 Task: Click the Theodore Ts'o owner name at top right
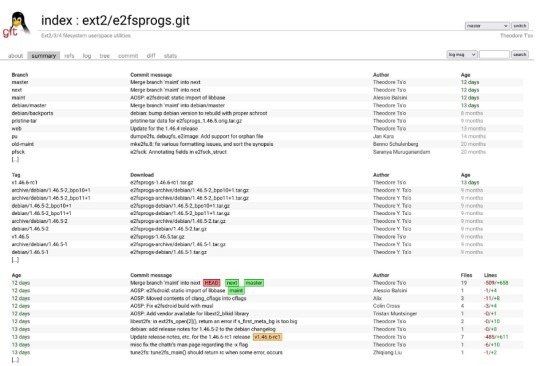516,36
